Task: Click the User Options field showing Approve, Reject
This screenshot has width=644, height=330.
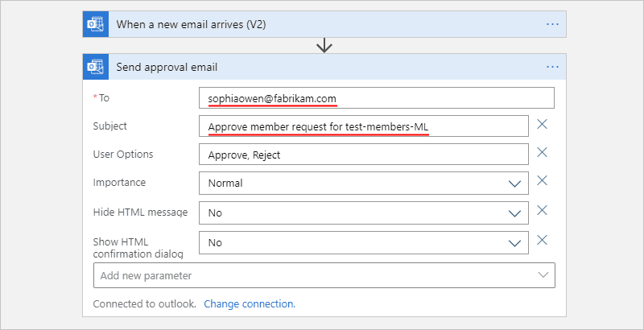Action: coord(364,155)
